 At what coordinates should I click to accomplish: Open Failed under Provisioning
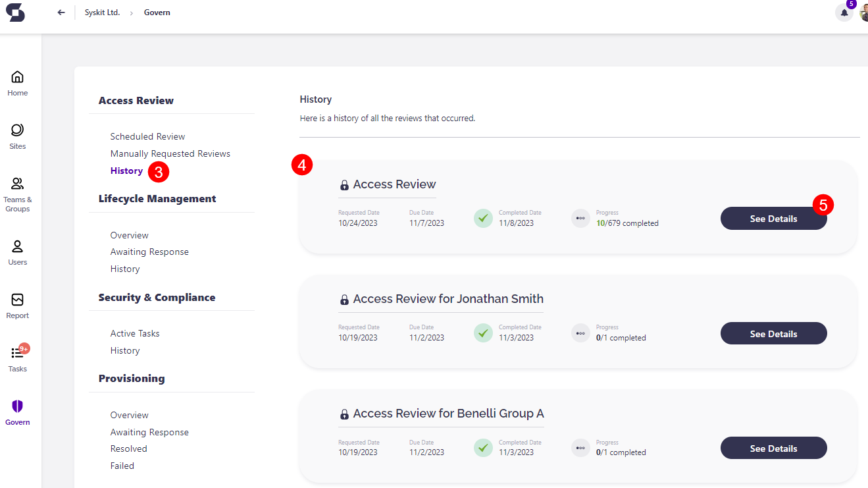point(122,466)
